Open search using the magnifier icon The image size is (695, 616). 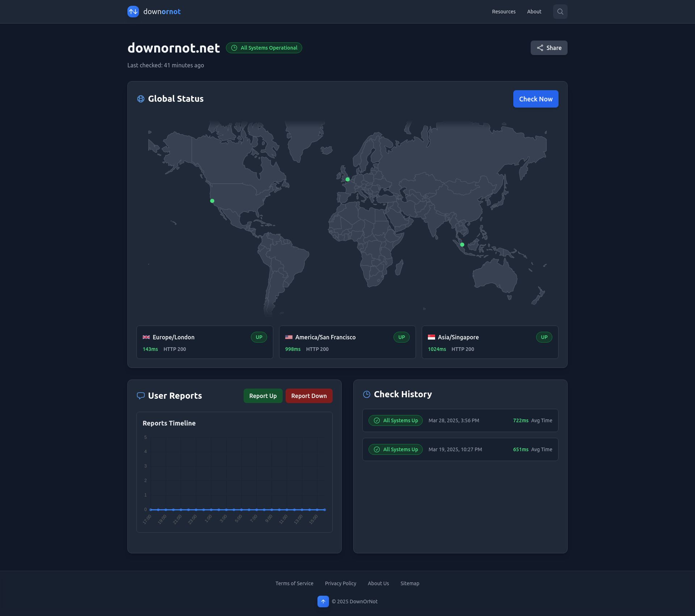point(560,12)
